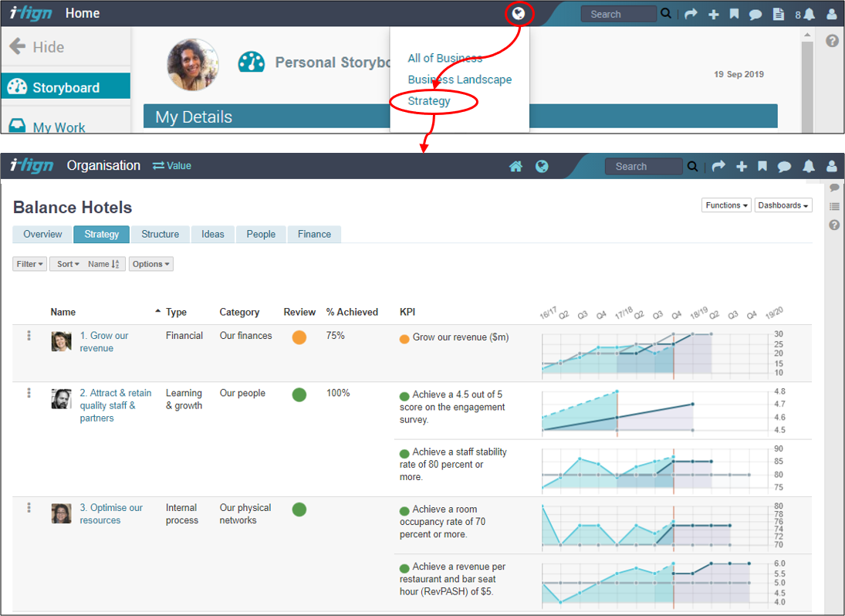Toggle the Name sort order button
Image resolution: width=845 pixels, height=616 pixels.
point(104,264)
